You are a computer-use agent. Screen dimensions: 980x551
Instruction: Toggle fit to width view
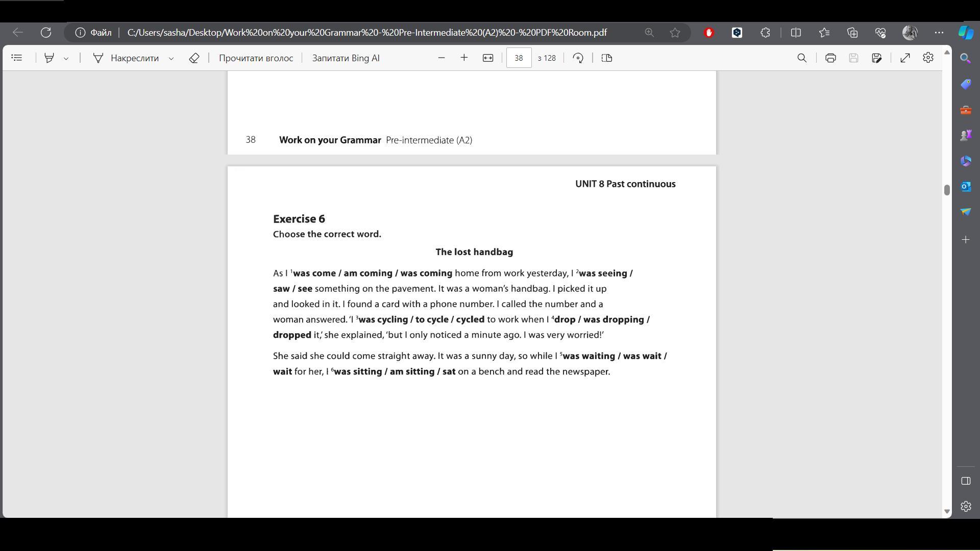coord(488,58)
